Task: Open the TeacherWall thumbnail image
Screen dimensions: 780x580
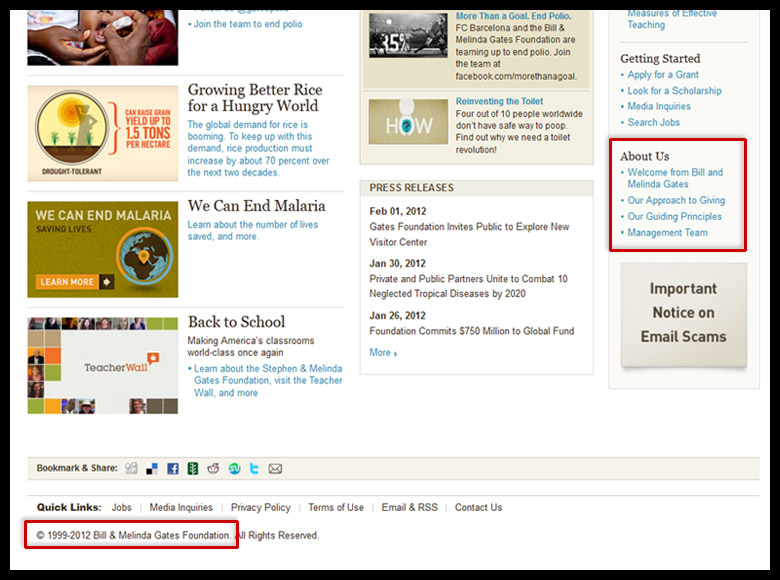Action: pyautogui.click(x=103, y=366)
